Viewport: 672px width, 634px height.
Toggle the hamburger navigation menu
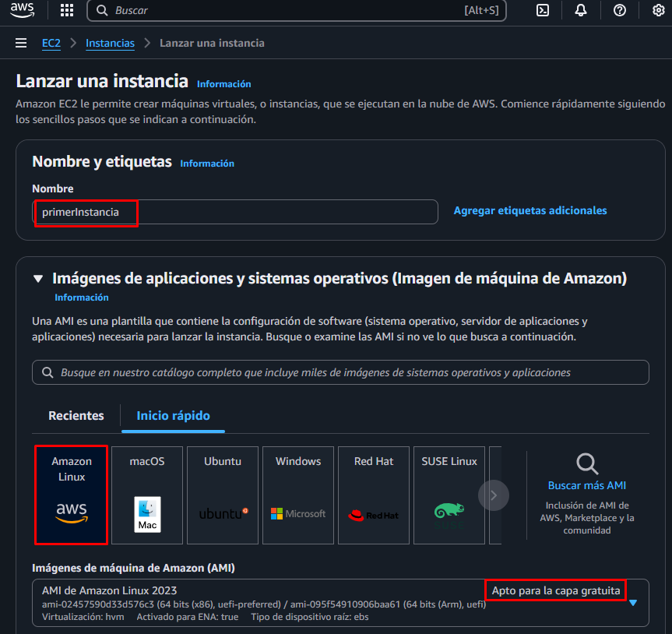point(21,43)
